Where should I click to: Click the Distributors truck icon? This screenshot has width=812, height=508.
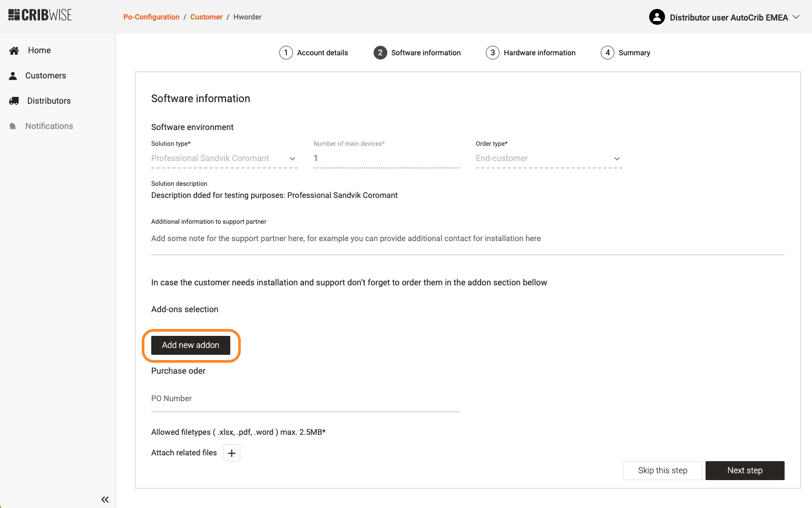point(14,101)
